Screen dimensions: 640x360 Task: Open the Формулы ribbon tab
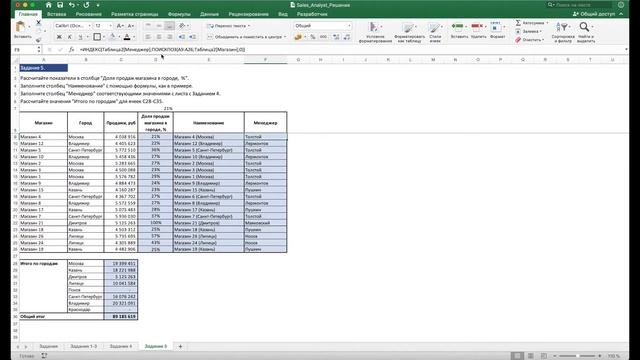pyautogui.click(x=179, y=14)
